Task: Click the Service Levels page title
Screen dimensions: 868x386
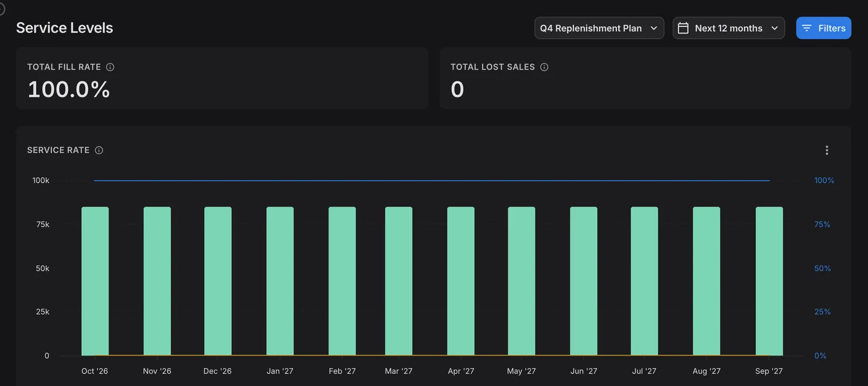Action: pyautogui.click(x=64, y=28)
